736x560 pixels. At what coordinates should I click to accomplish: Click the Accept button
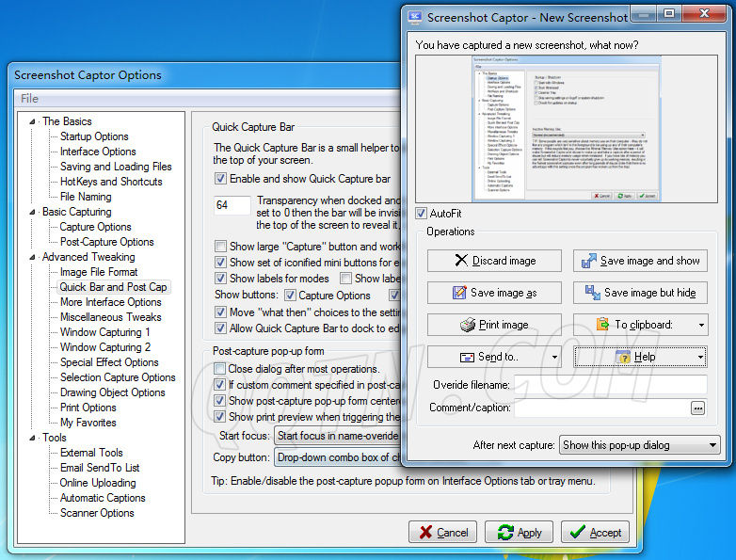pos(595,533)
